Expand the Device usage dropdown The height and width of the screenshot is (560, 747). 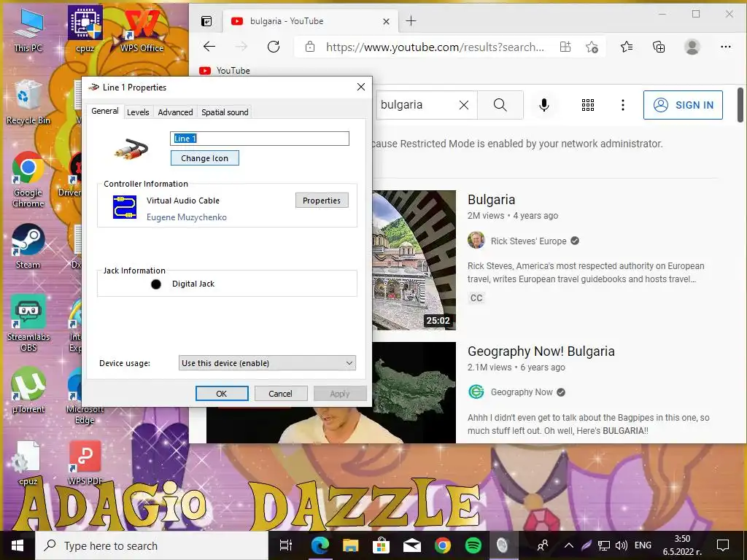tap(267, 363)
